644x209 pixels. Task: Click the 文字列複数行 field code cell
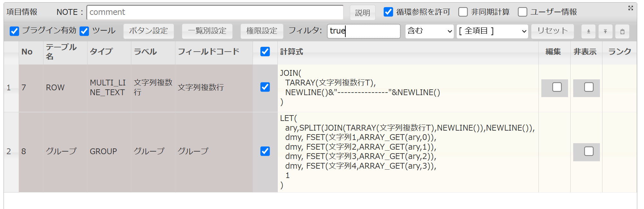[214, 88]
